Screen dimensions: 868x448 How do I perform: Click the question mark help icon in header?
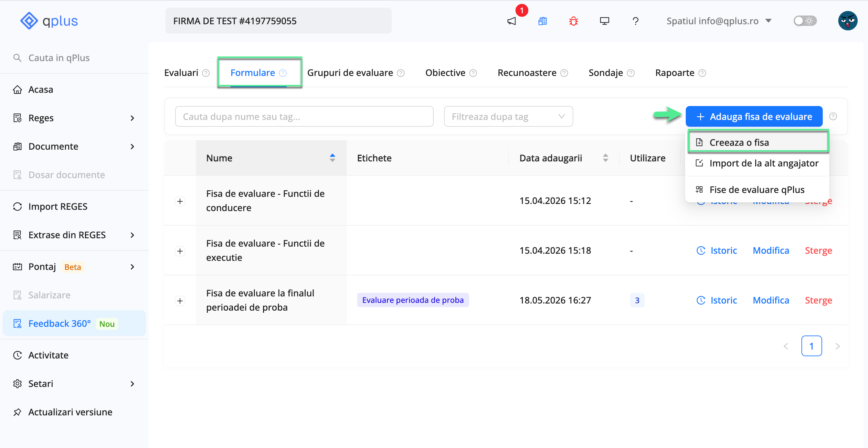click(x=636, y=21)
